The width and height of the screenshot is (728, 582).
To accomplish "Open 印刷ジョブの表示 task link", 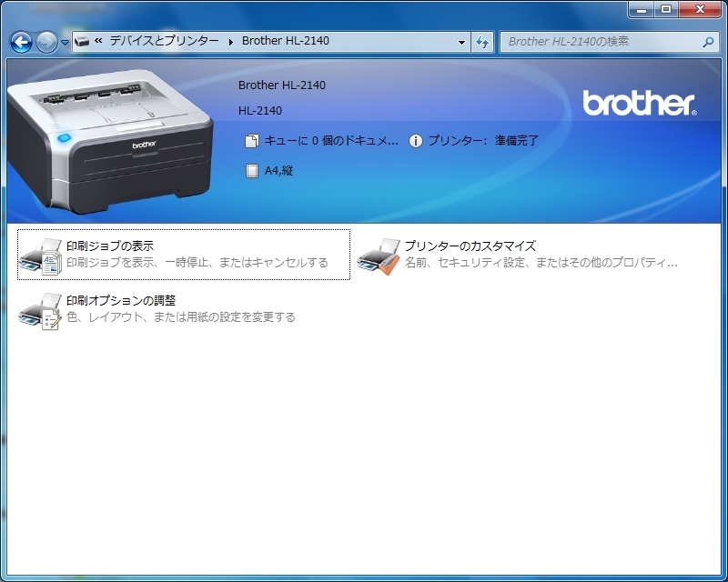I will (x=110, y=246).
